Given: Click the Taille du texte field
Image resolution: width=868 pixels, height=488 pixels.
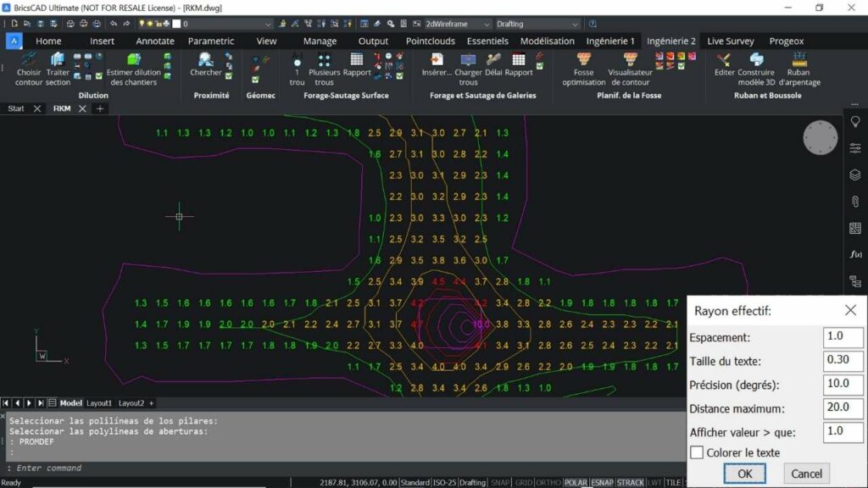Looking at the screenshot, I should (843, 361).
